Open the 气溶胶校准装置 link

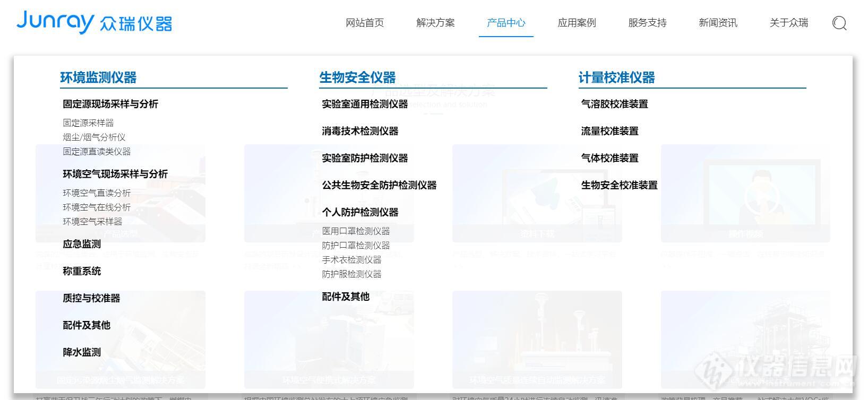pyautogui.click(x=614, y=104)
